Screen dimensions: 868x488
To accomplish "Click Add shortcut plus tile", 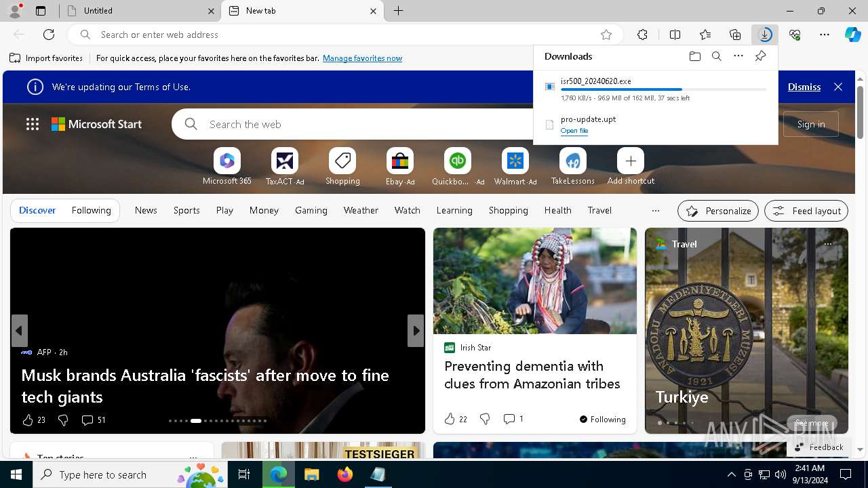I will coord(631,167).
